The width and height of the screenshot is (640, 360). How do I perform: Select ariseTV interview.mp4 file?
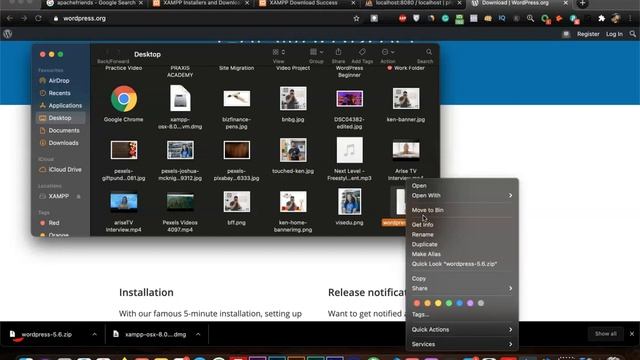pos(124,202)
